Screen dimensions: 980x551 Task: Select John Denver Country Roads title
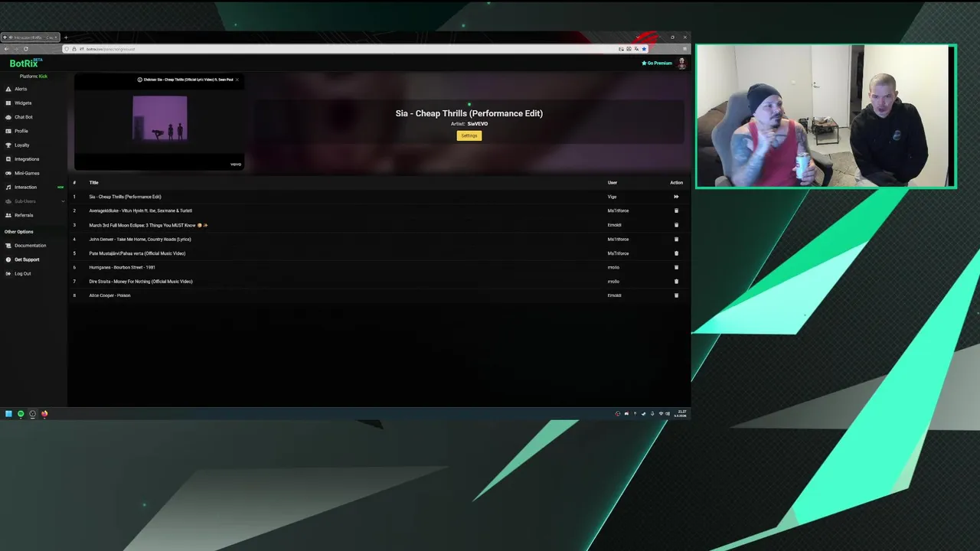point(140,240)
